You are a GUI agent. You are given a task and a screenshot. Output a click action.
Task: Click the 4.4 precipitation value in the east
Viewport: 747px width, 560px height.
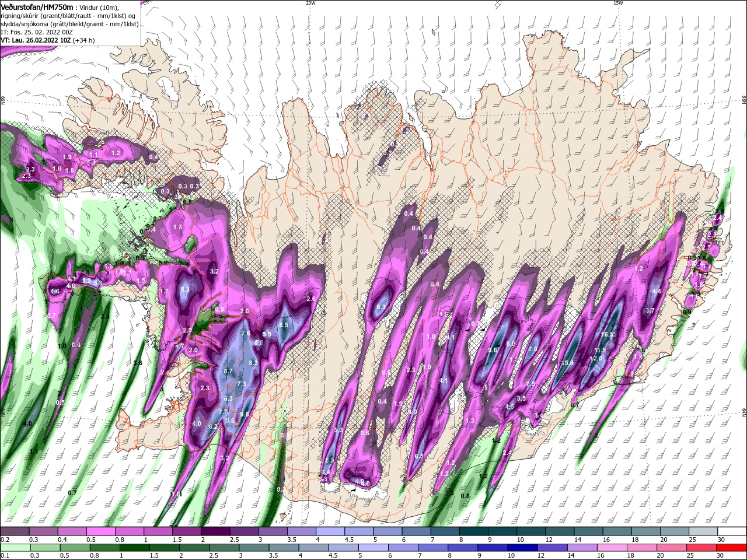657,292
